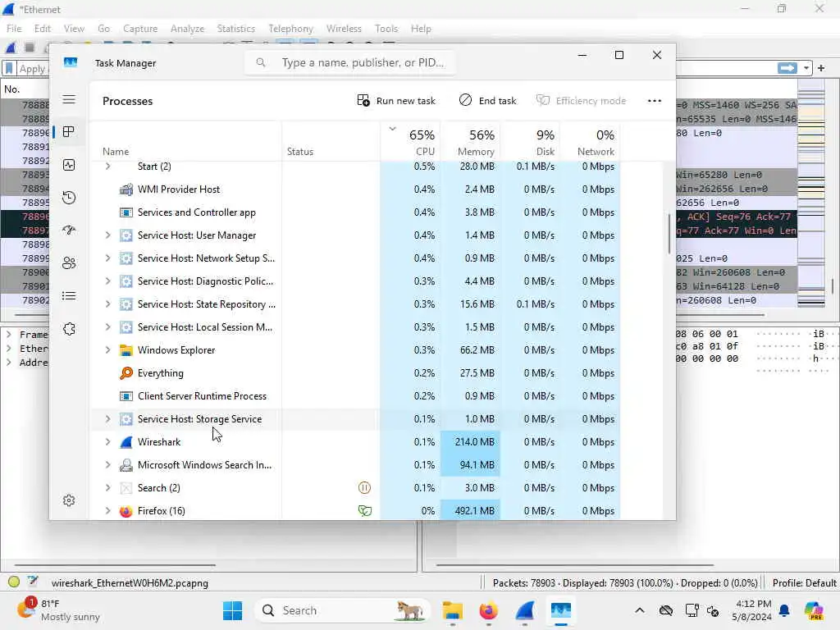Click the See more three-dot menu
The width and height of the screenshot is (840, 630).
[x=654, y=101]
